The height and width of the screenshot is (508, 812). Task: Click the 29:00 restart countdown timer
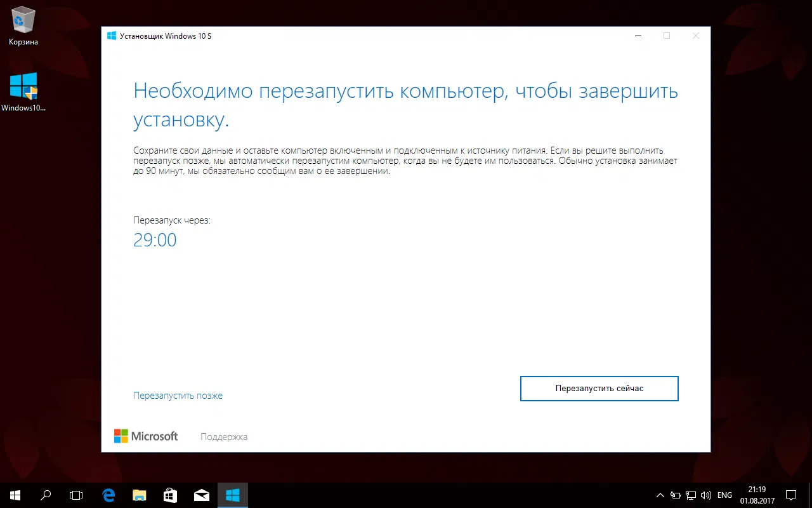(155, 240)
